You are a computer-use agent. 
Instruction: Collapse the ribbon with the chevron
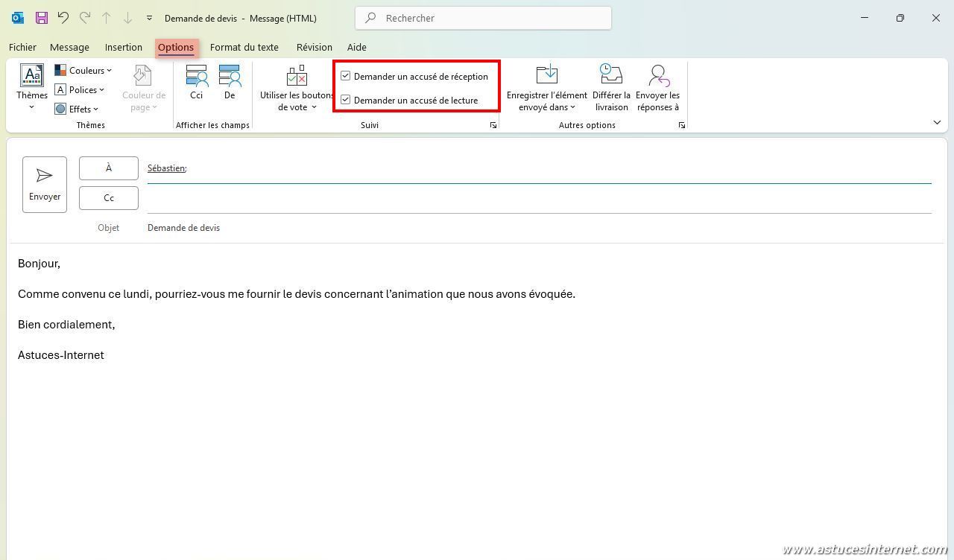(937, 122)
